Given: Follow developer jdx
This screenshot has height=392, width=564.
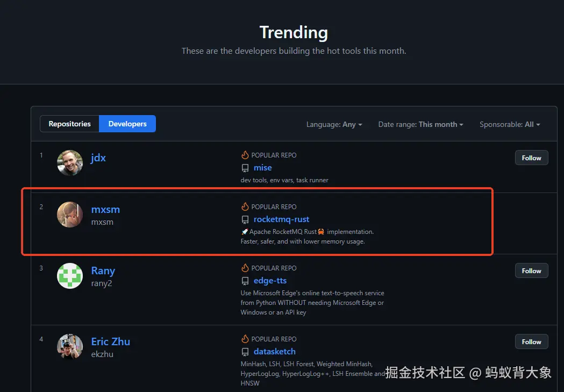Looking at the screenshot, I should point(531,158).
